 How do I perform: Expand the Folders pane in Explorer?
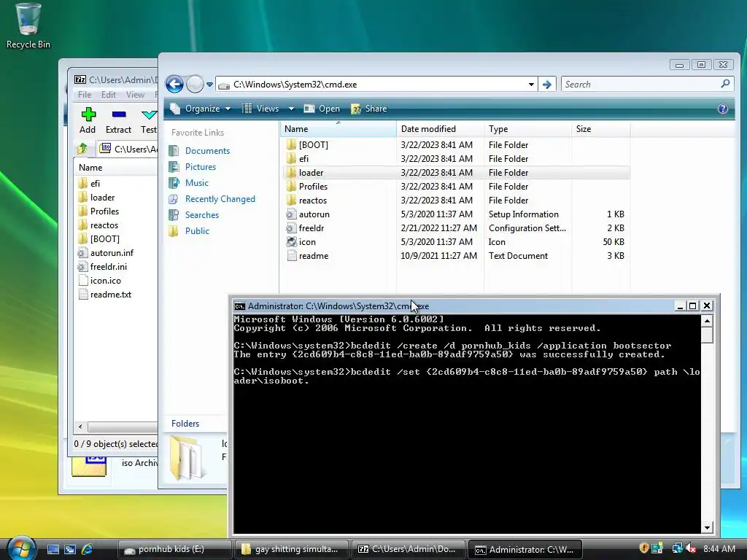[x=185, y=424]
